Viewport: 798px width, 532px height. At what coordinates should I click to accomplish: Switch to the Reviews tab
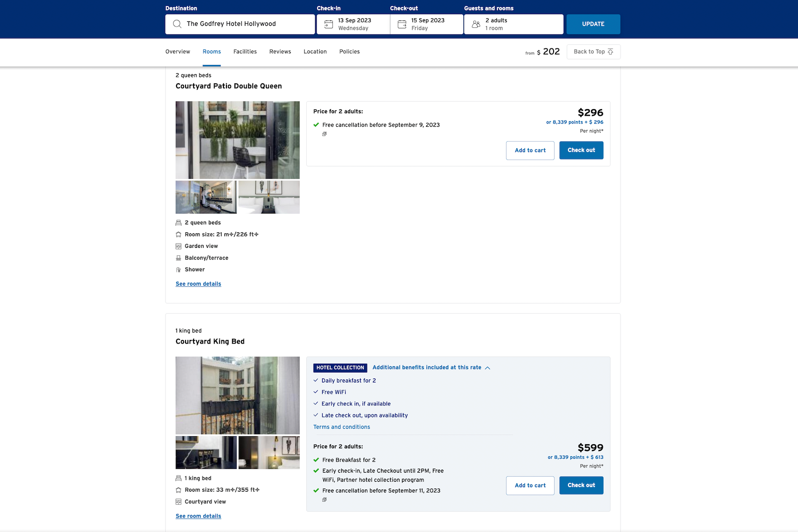tap(280, 51)
